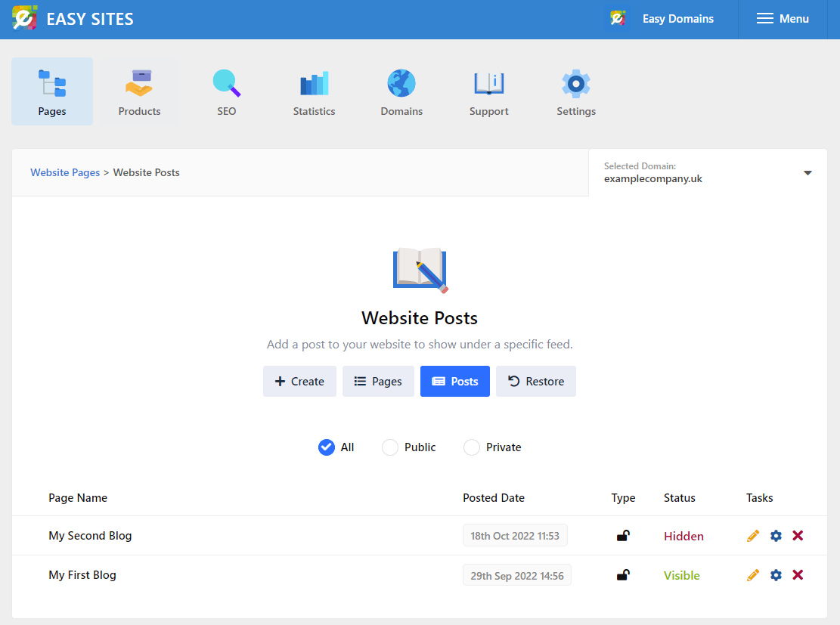Click the Page Name column header

pos(78,498)
